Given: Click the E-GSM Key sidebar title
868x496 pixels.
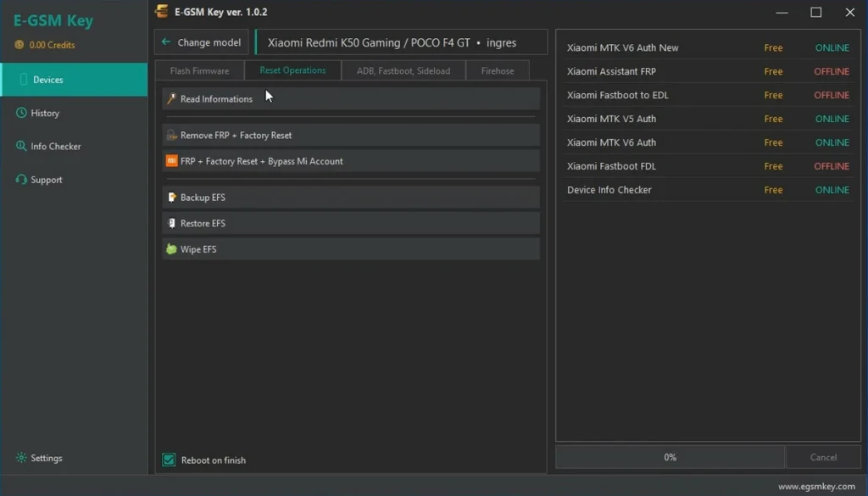Looking at the screenshot, I should pos(53,20).
